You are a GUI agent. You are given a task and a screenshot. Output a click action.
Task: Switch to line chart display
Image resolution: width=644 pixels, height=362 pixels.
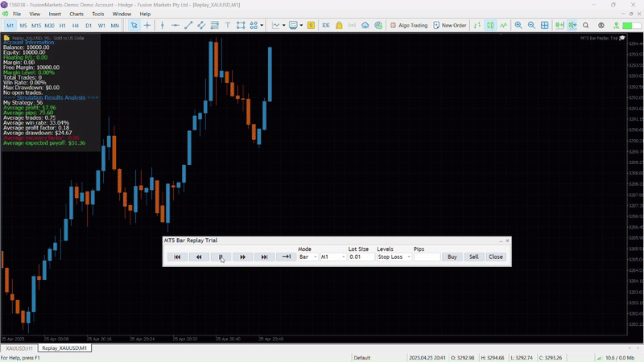[504, 26]
